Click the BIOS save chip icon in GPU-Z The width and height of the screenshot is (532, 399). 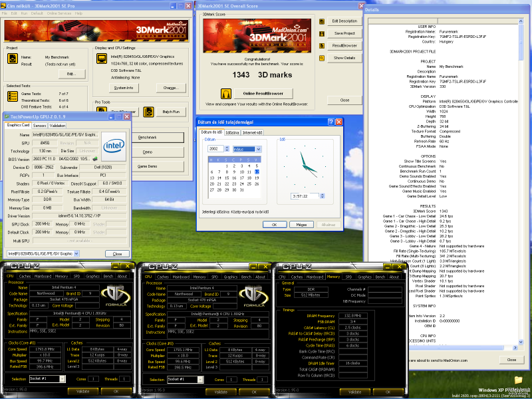(95, 159)
